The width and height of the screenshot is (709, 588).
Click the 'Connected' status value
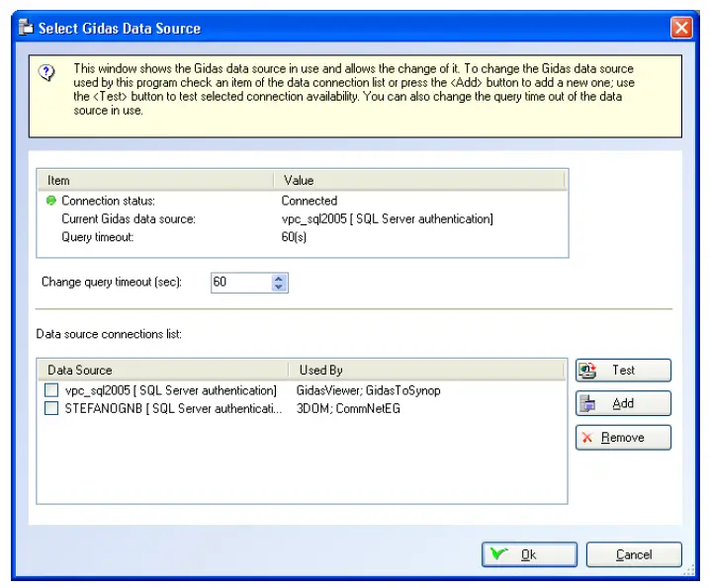[310, 201]
